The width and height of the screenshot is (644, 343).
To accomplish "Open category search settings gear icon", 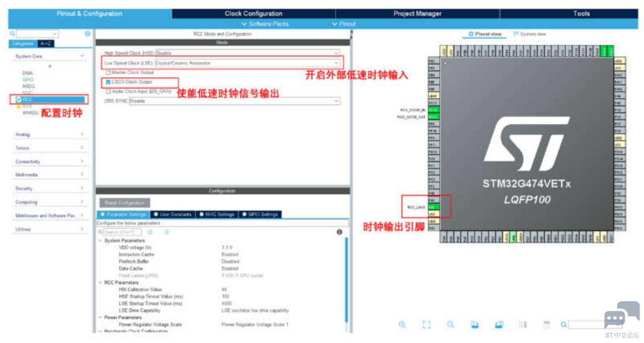I will pos(88,34).
